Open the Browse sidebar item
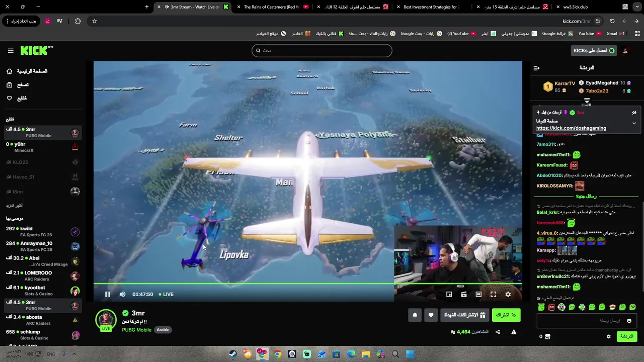This screenshot has width=644, height=362. [18, 85]
